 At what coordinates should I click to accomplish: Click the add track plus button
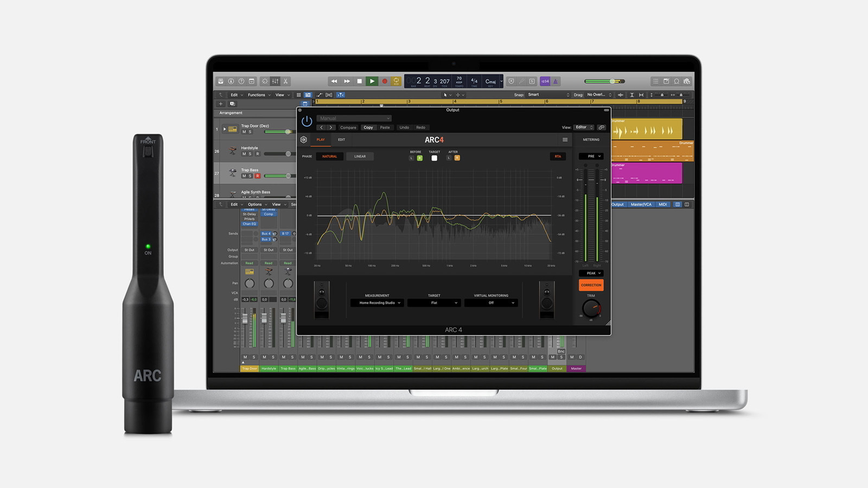pyautogui.click(x=221, y=104)
